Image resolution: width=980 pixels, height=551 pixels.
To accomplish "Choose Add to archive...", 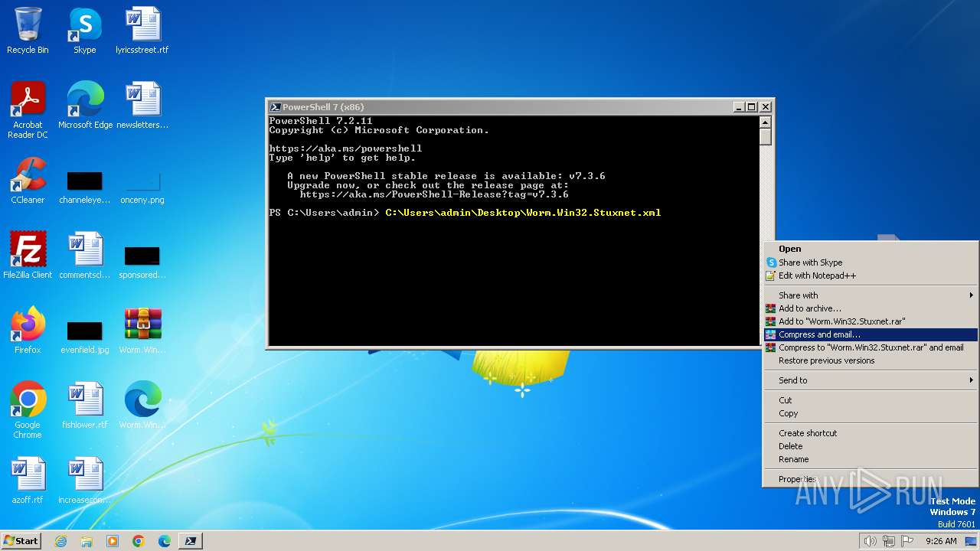I will 870,308.
